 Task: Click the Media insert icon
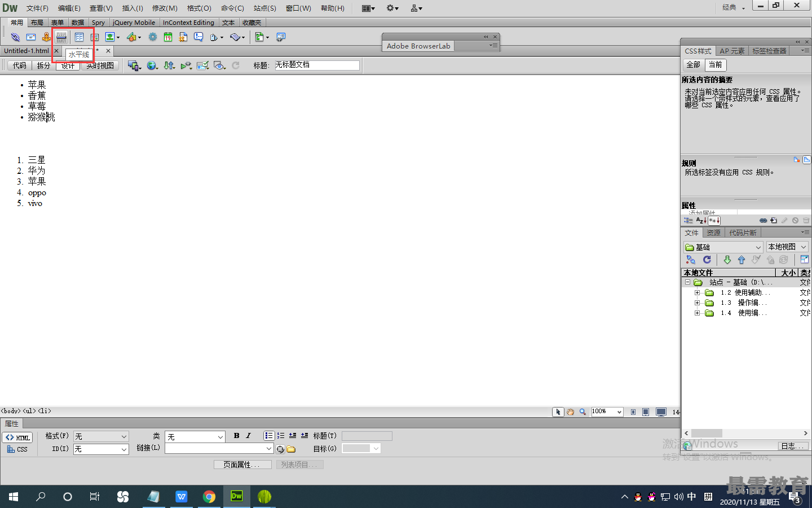click(134, 37)
